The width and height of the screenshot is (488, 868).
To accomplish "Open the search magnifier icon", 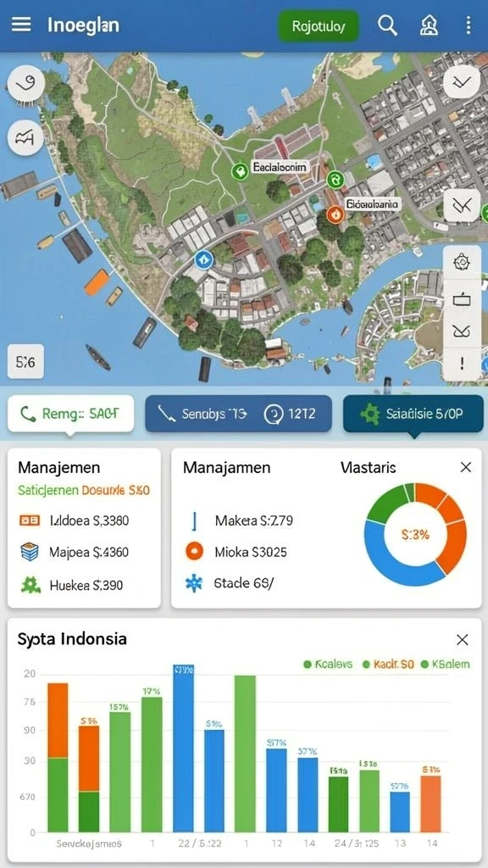I will point(387,25).
